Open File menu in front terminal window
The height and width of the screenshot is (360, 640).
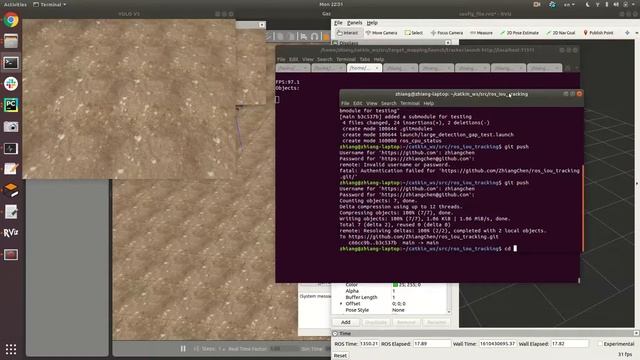coord(345,103)
